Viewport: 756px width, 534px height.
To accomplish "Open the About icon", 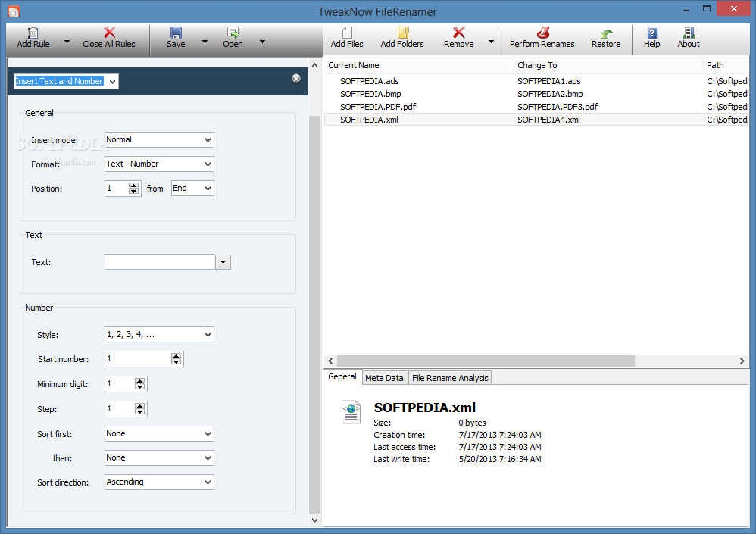I will coord(689,33).
